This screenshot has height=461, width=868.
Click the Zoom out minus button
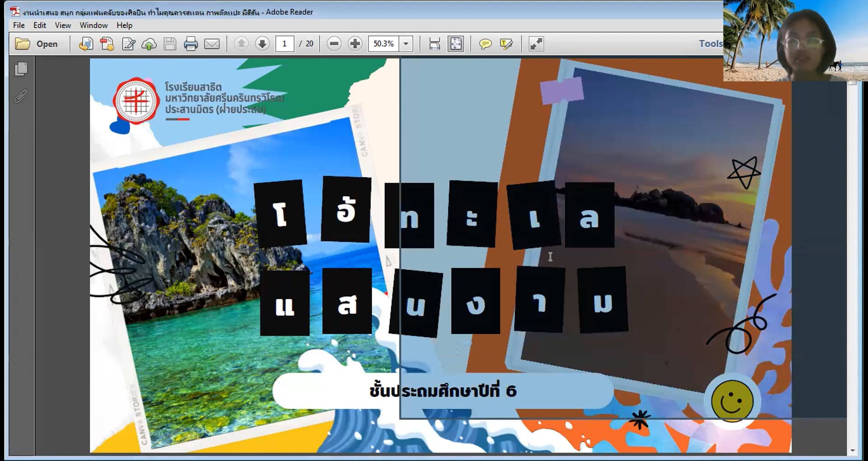[334, 44]
